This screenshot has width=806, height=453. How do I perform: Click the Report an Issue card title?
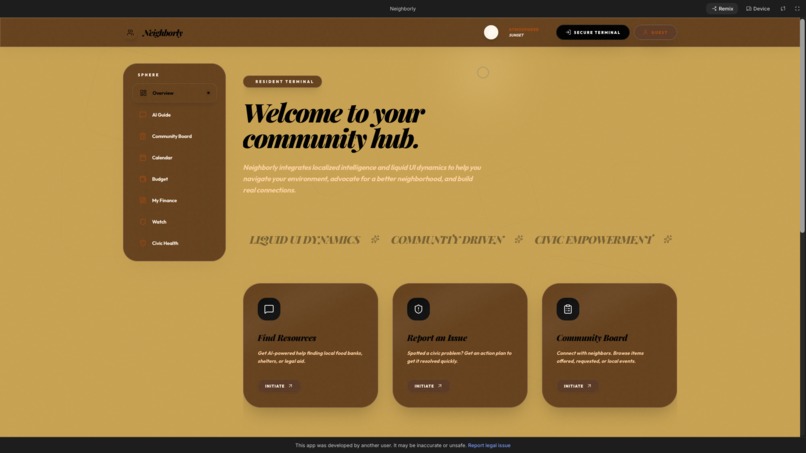pyautogui.click(x=437, y=338)
